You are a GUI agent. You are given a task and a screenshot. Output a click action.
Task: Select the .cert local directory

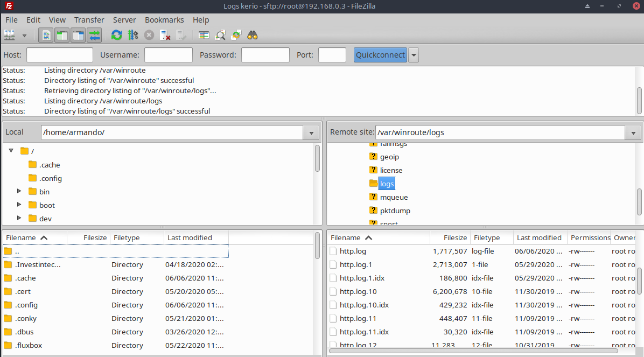pyautogui.click(x=115, y=292)
